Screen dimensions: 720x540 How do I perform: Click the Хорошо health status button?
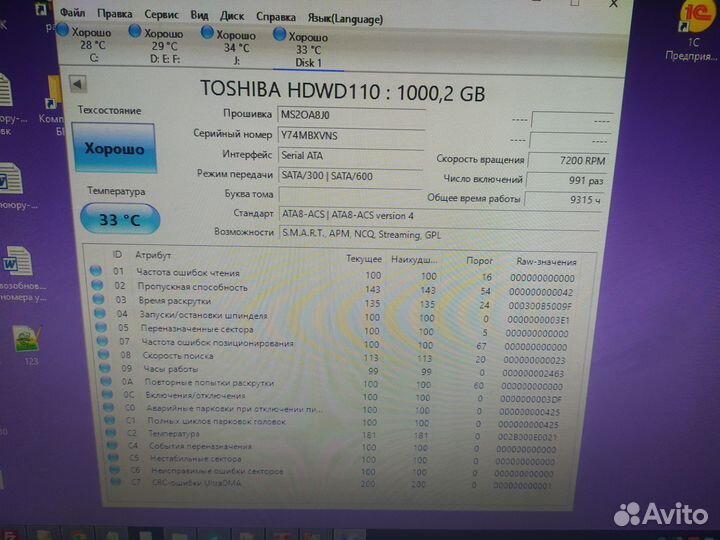[x=114, y=148]
